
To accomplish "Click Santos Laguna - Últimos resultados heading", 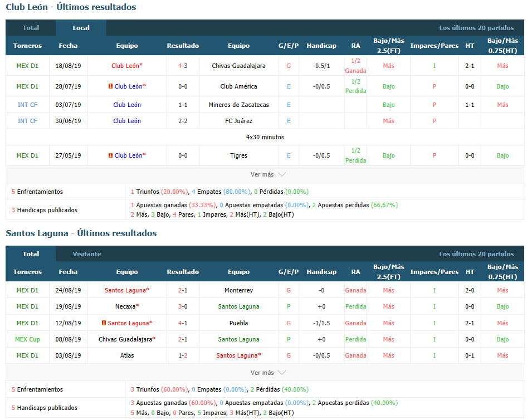I will click(81, 233).
